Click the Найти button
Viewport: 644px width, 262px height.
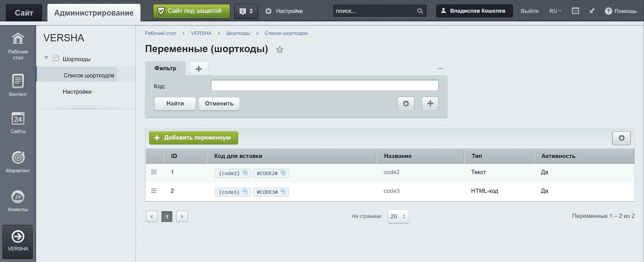(175, 103)
